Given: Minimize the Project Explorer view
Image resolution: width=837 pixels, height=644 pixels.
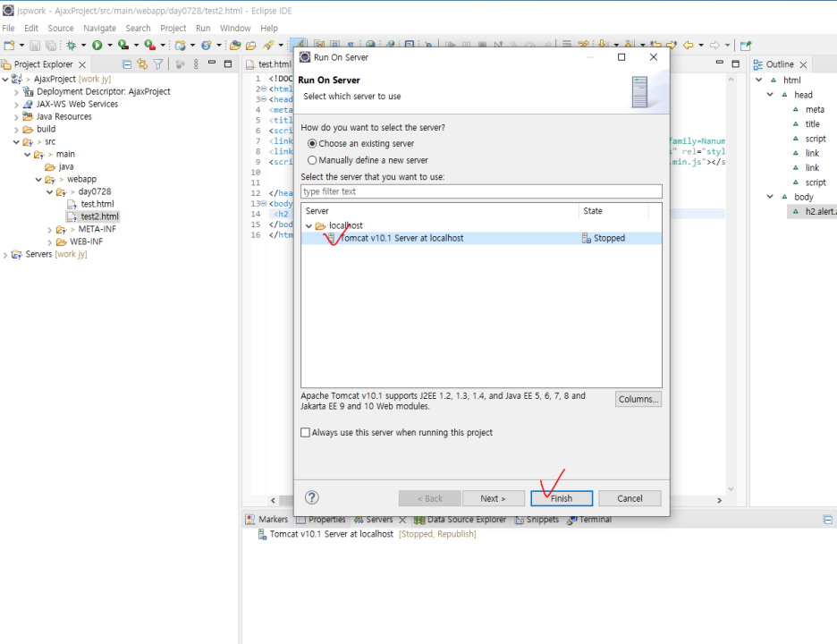Looking at the screenshot, I should [x=212, y=63].
